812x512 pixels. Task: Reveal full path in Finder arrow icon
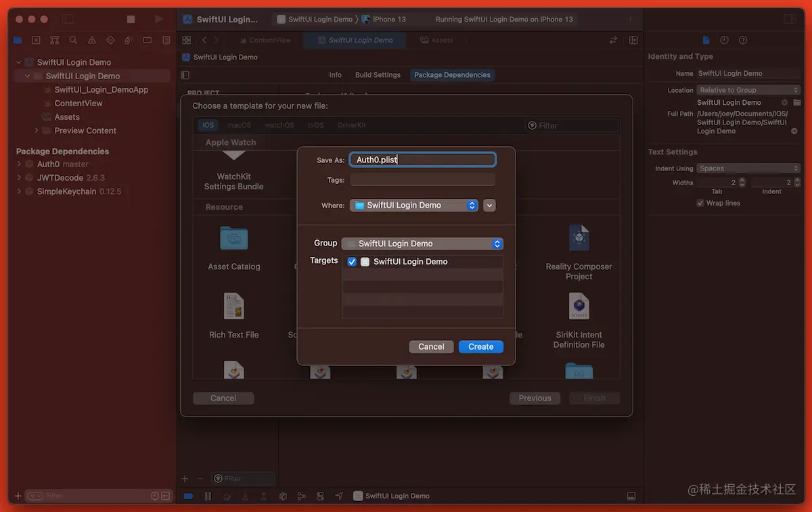pyautogui.click(x=794, y=131)
